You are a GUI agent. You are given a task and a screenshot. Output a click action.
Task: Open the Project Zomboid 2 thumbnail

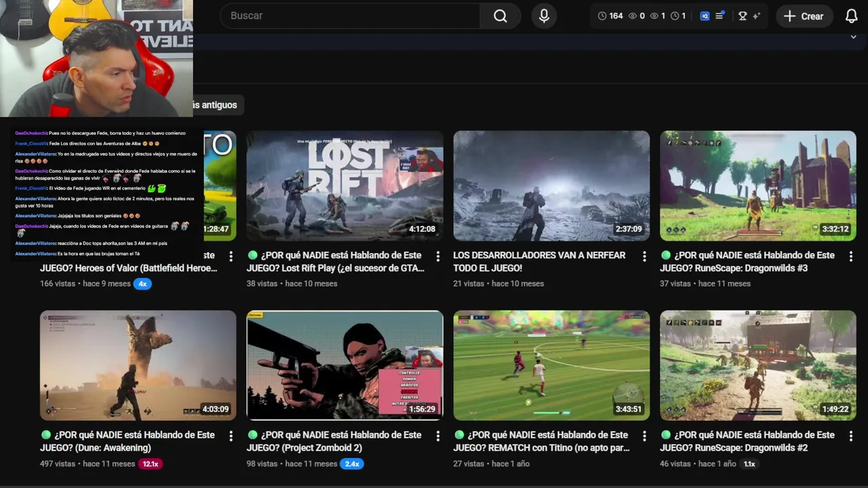344,365
